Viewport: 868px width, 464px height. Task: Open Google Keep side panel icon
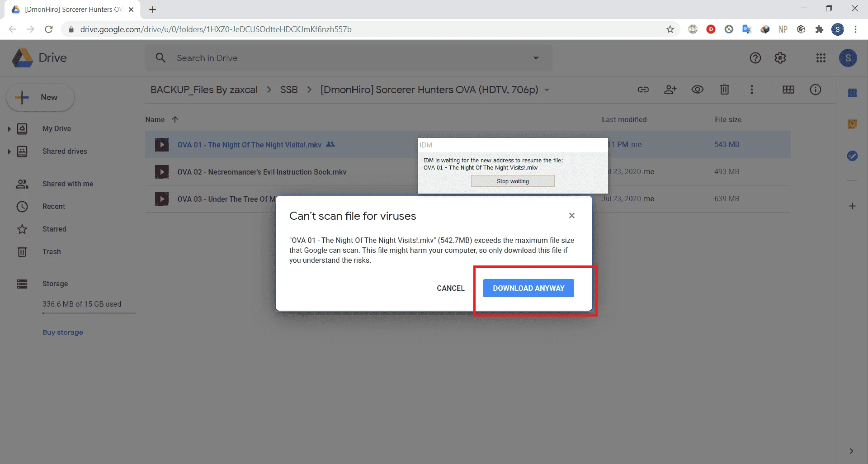pos(852,124)
